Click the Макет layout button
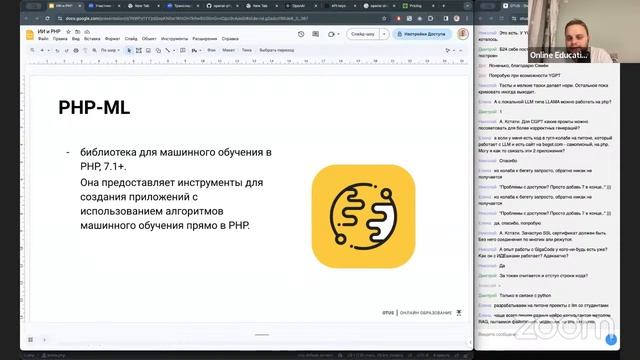This screenshot has width=640, height=360. (x=229, y=50)
